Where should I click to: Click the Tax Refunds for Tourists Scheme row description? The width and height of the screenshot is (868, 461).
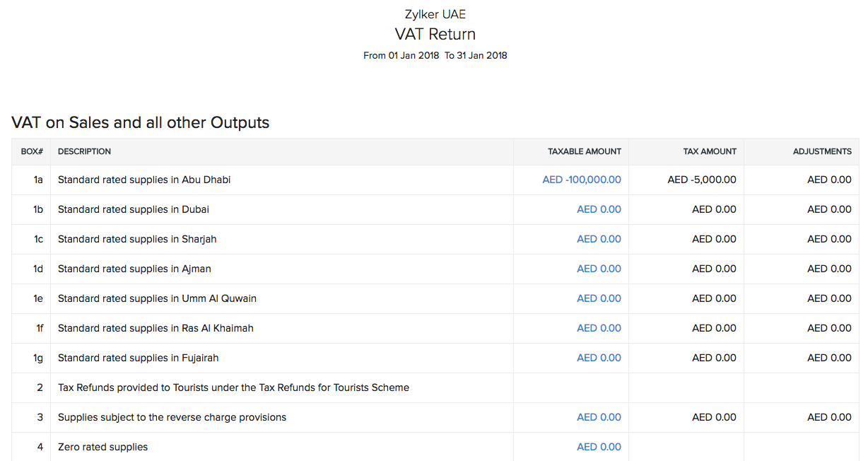(233, 387)
